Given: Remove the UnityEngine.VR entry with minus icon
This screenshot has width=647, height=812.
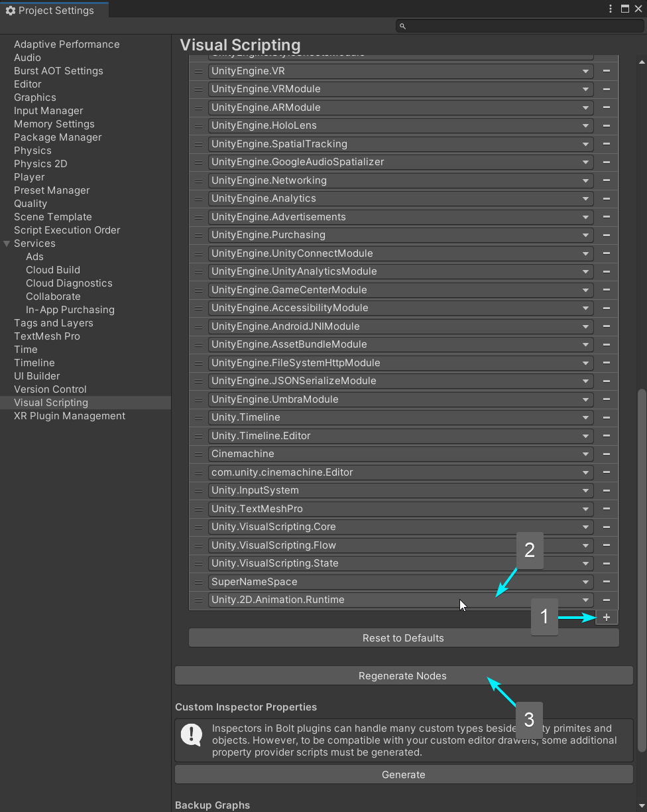Looking at the screenshot, I should coord(606,71).
